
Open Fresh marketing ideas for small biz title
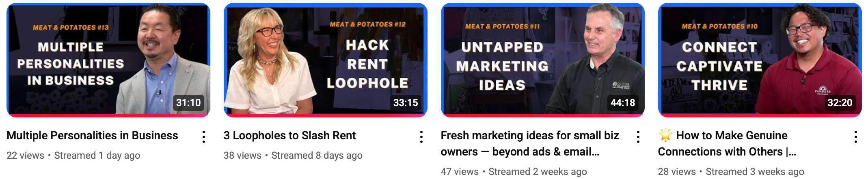(530, 143)
